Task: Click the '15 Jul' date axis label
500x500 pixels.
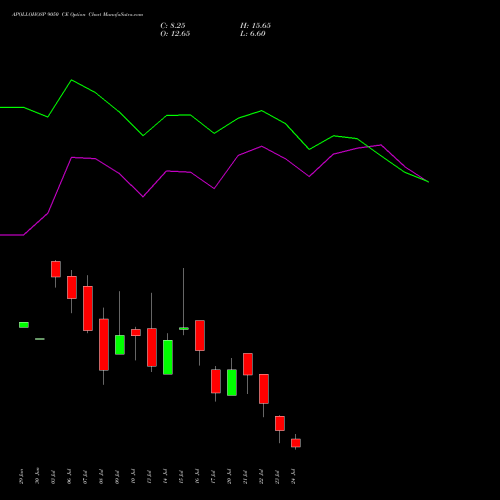Action: [x=181, y=476]
